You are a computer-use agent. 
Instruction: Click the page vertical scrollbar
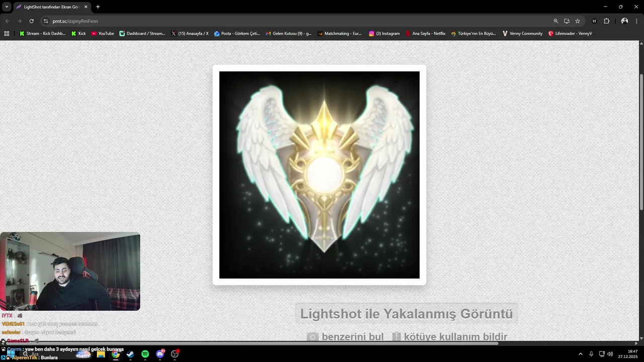[641, 142]
